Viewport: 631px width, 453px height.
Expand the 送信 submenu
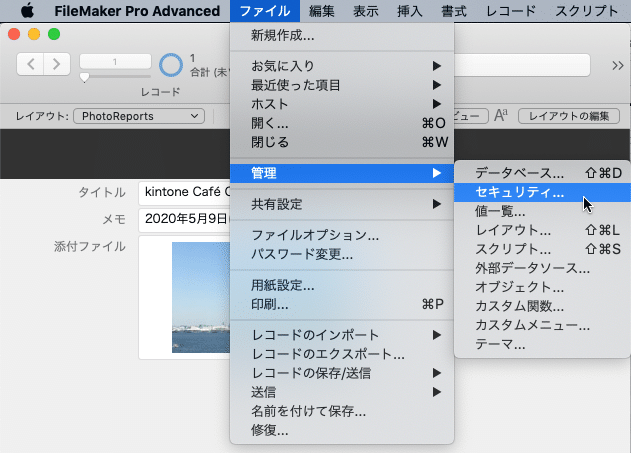[x=342, y=392]
